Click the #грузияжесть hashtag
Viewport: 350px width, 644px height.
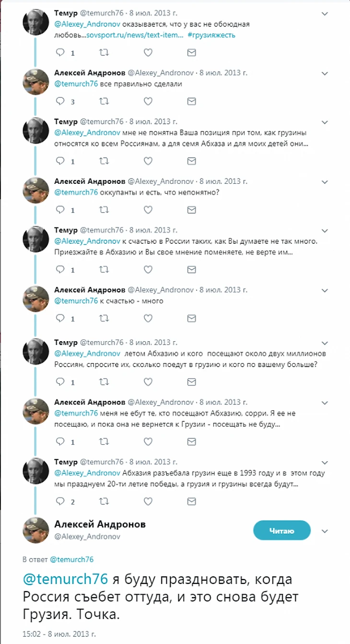pos(211,35)
